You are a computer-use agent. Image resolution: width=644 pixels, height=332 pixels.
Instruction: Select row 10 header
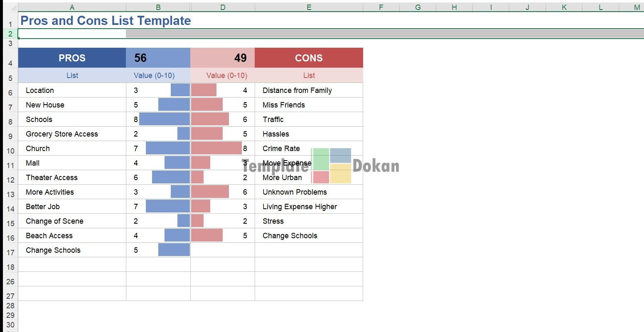[x=10, y=151]
